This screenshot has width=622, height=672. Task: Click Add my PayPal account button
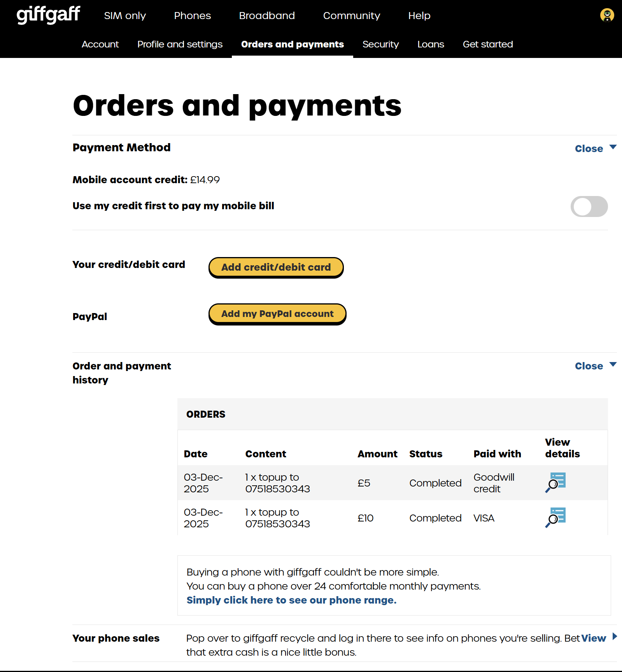tap(277, 314)
